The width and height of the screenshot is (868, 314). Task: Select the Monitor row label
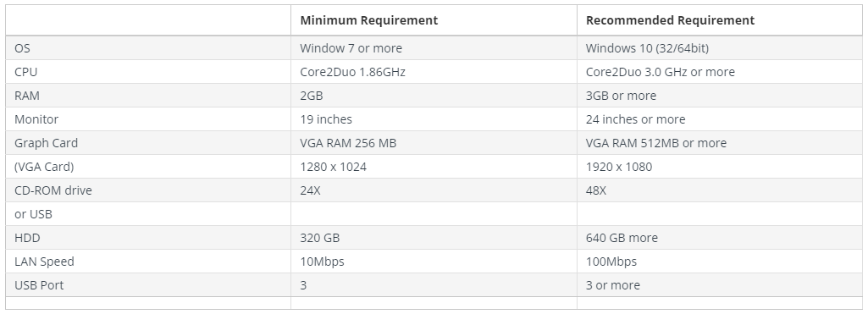(36, 119)
